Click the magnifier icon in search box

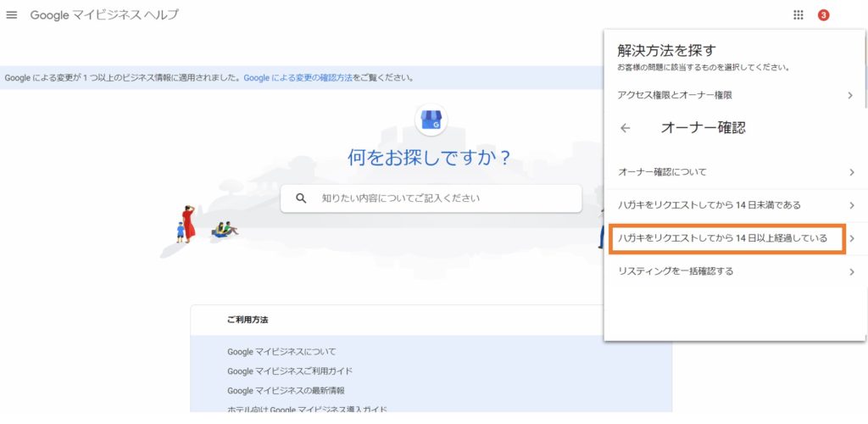click(301, 198)
